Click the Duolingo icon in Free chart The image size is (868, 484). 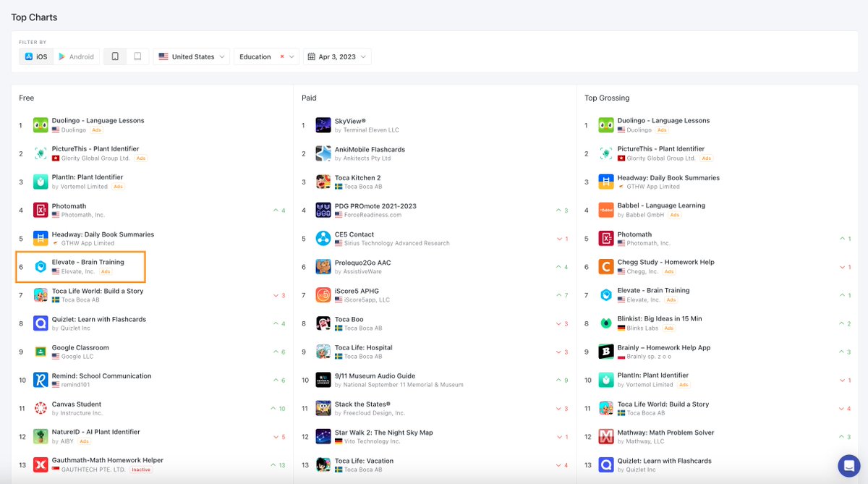pyautogui.click(x=41, y=125)
